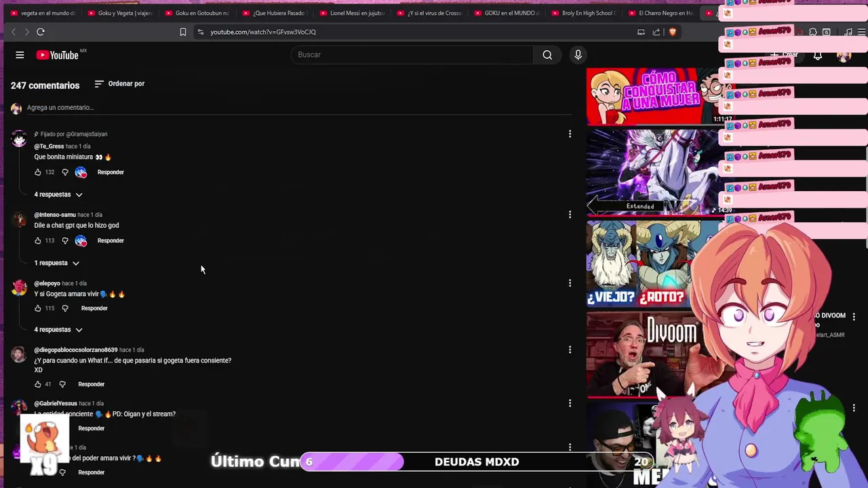Image resolution: width=868 pixels, height=488 pixels.
Task: Open options menu for @diegopablococsolorzano8639 comment
Action: [570, 350]
